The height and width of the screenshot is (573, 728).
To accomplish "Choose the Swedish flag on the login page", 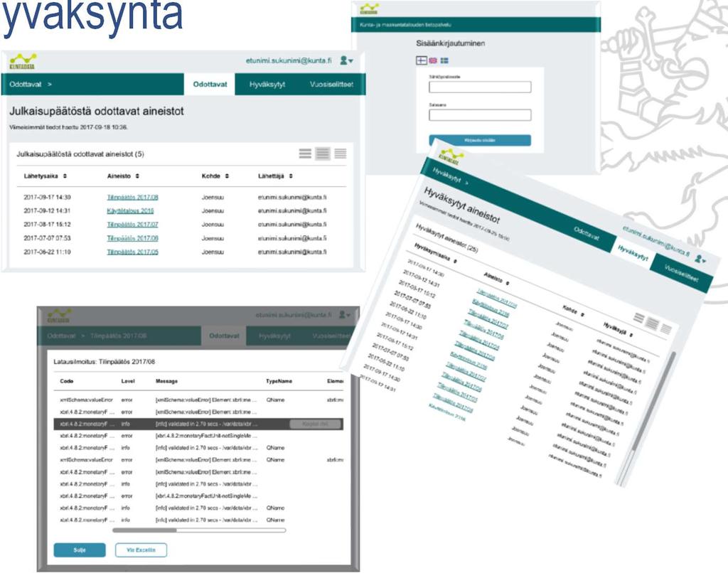I will click(444, 60).
